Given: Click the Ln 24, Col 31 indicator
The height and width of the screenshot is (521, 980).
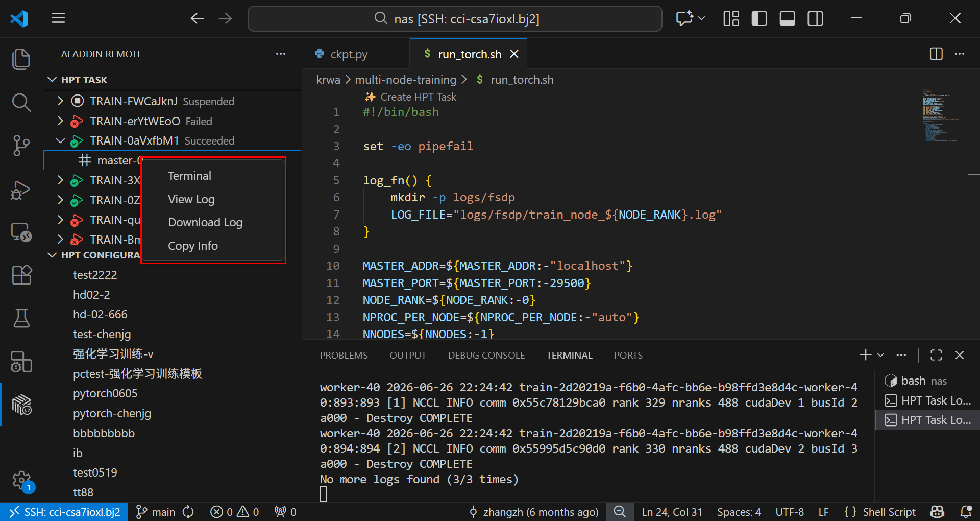Looking at the screenshot, I should click(672, 512).
